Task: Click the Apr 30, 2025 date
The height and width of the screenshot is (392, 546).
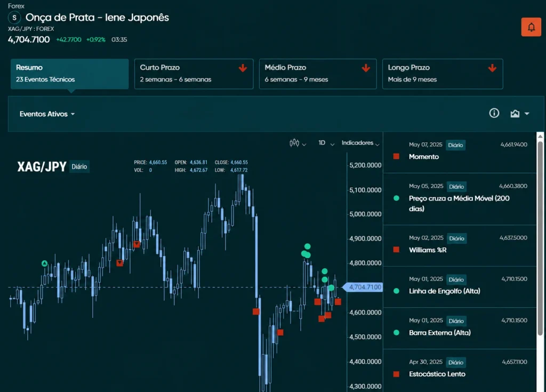Action: tap(425, 362)
